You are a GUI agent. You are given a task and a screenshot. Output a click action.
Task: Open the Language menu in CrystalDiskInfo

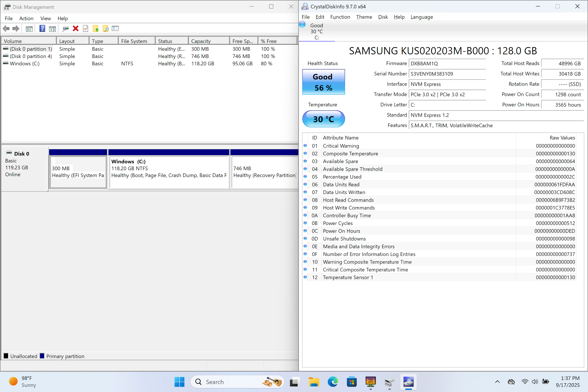(x=421, y=17)
